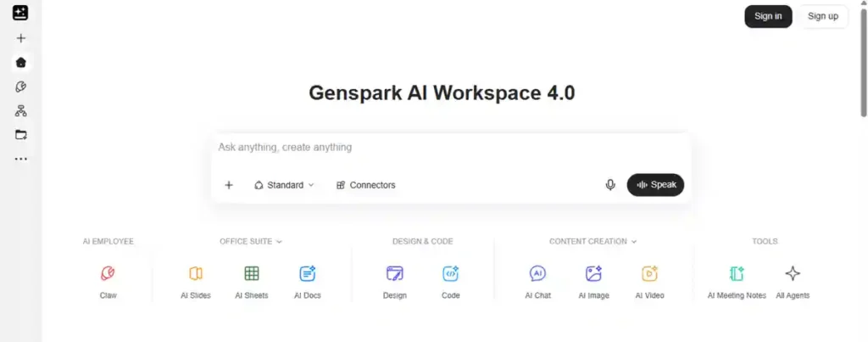Open the Claw icon in left sidebar
The image size is (868, 342).
21,87
